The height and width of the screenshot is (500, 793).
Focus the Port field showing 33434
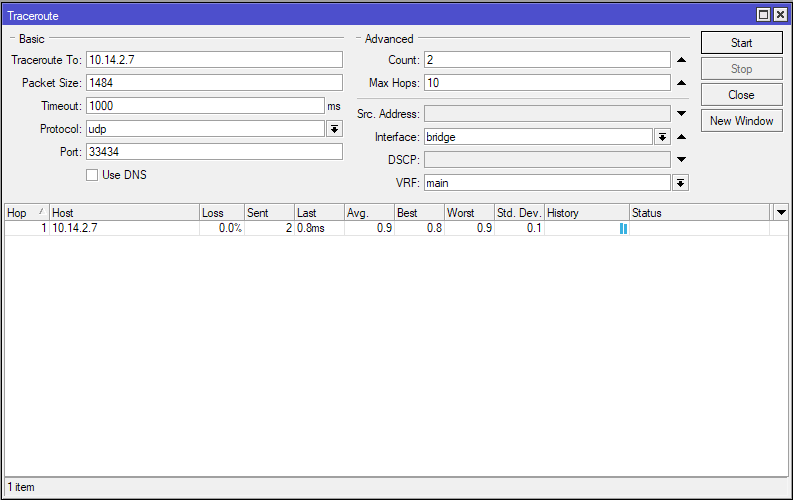214,152
